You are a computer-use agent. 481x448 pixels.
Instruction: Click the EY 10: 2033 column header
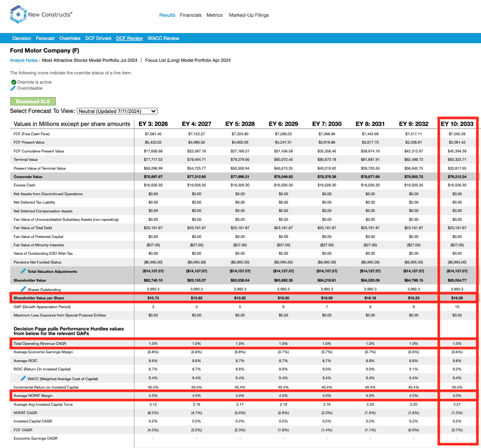click(x=457, y=124)
